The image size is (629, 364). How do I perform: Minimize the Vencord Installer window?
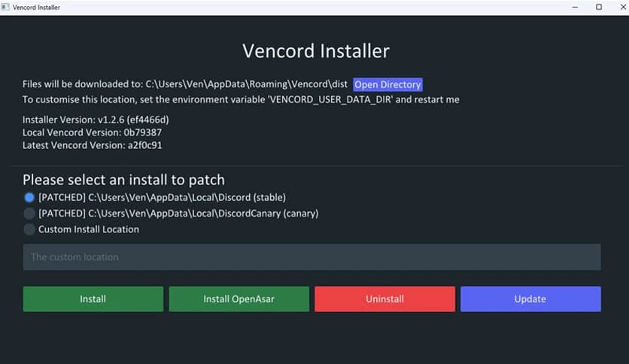pos(575,8)
